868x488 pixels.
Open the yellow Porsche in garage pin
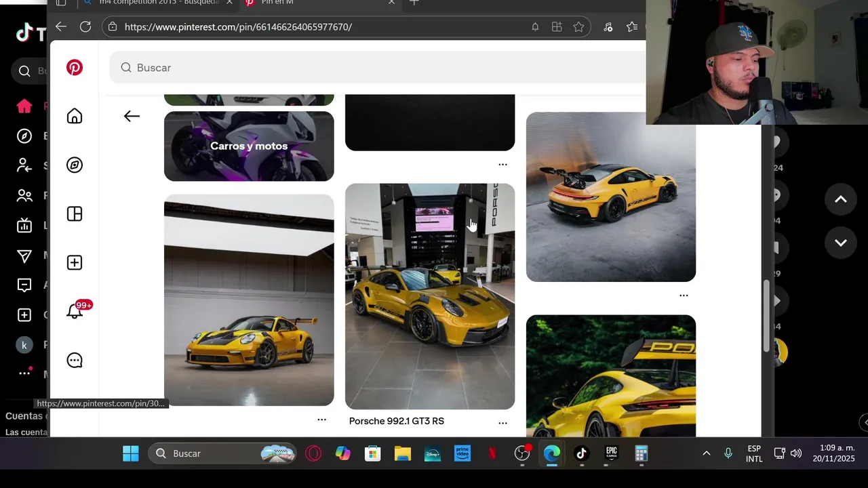coord(249,300)
